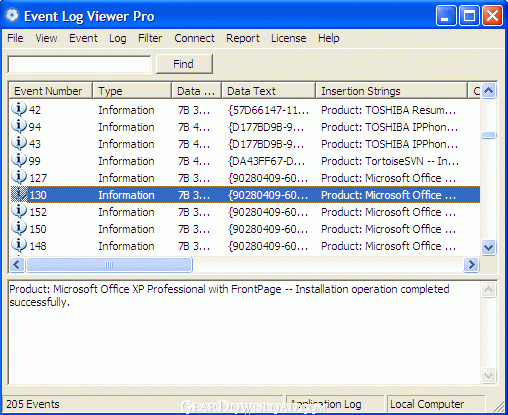Click the information icon for event 99
Image resolution: width=508 pixels, height=415 pixels.
(x=19, y=160)
